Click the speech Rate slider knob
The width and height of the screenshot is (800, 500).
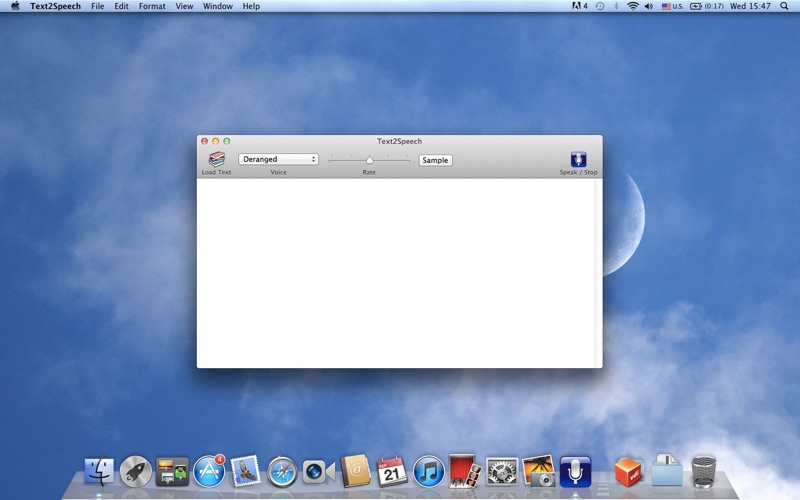pos(369,159)
